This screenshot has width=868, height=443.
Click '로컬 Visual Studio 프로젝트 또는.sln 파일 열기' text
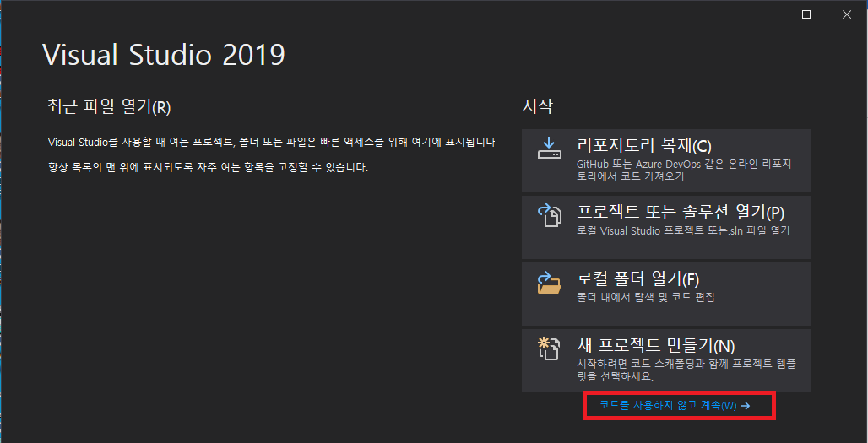click(683, 230)
